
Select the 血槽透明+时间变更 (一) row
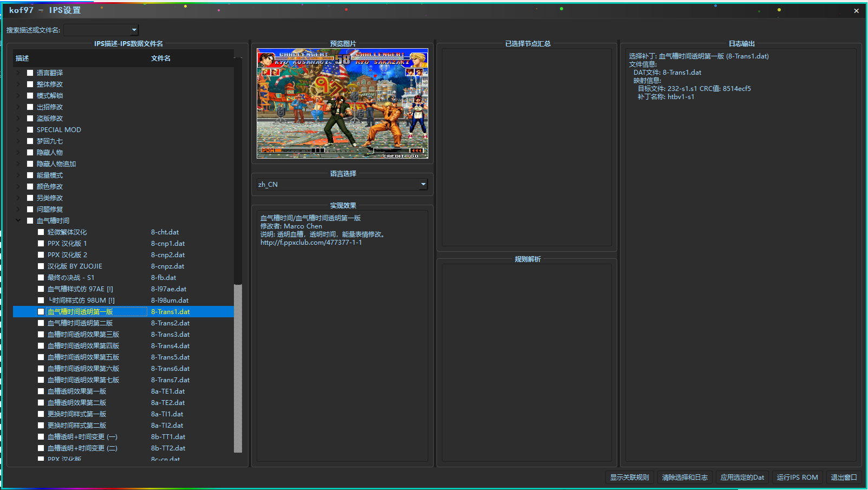point(123,436)
